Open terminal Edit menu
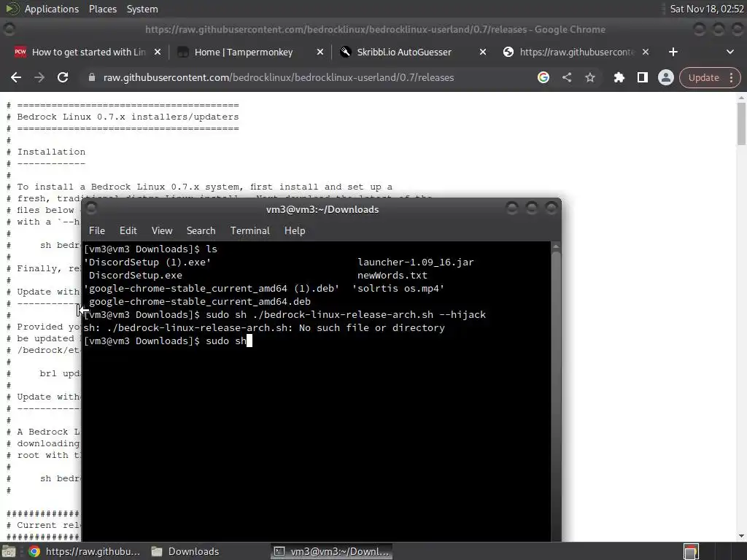This screenshot has height=560, width=747. pyautogui.click(x=128, y=230)
